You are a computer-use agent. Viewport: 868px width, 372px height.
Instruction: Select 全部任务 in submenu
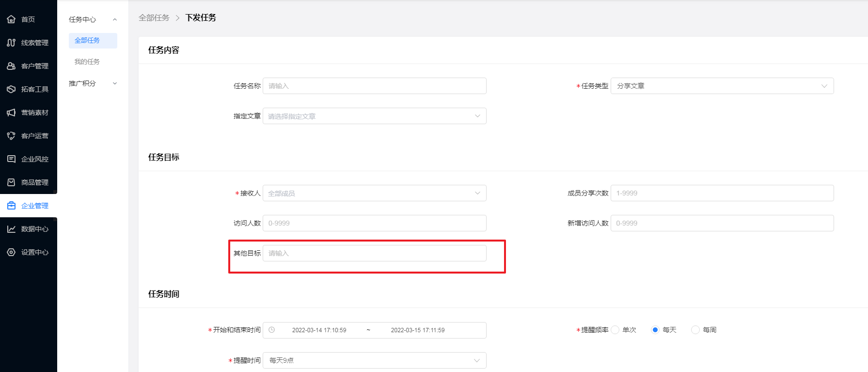pyautogui.click(x=93, y=40)
